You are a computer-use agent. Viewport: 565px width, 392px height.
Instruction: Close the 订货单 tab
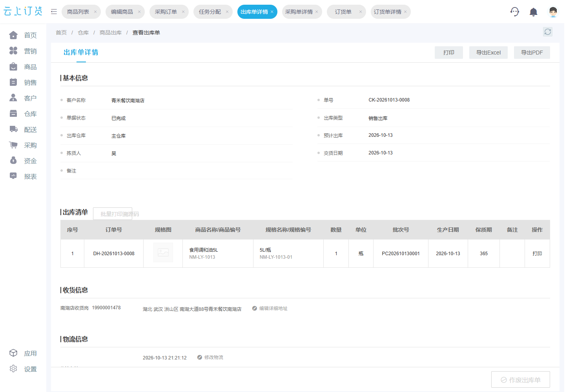point(361,12)
